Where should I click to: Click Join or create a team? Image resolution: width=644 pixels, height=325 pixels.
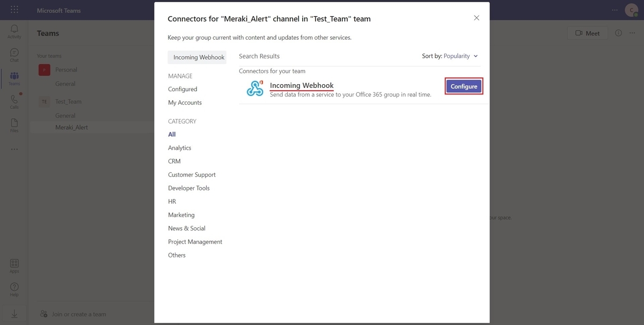(x=74, y=314)
